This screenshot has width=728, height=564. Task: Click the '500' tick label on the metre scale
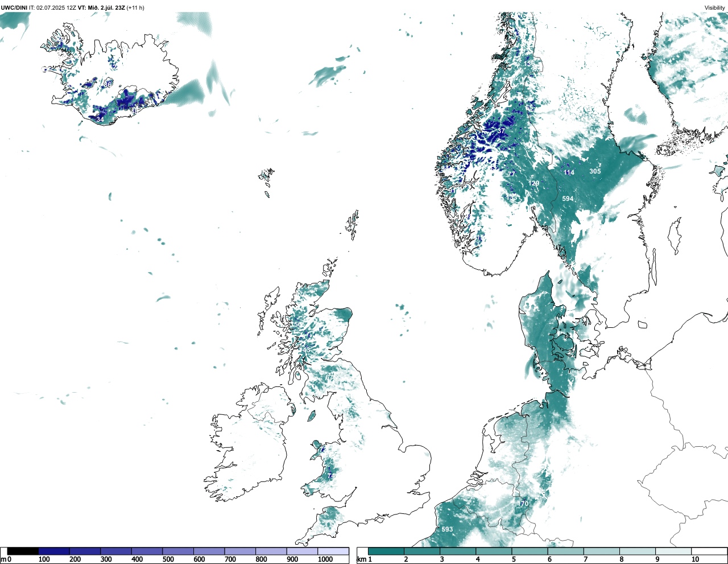coord(168,559)
